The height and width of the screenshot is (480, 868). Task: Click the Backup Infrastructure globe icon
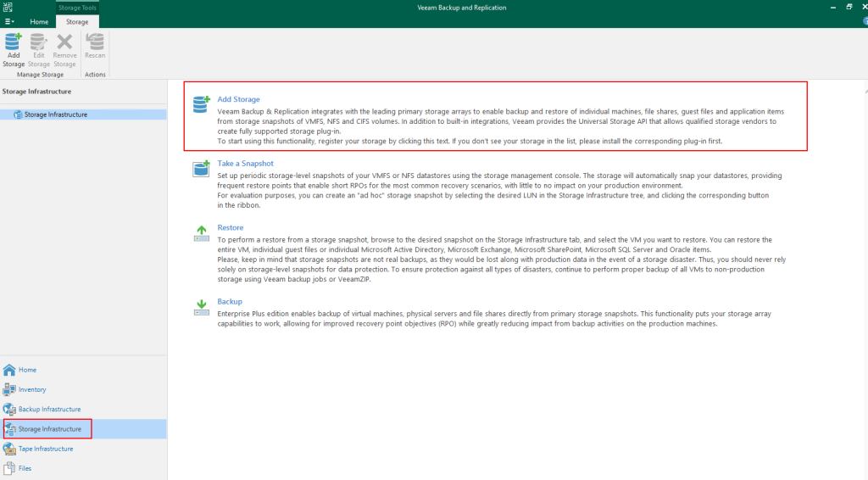coord(9,409)
